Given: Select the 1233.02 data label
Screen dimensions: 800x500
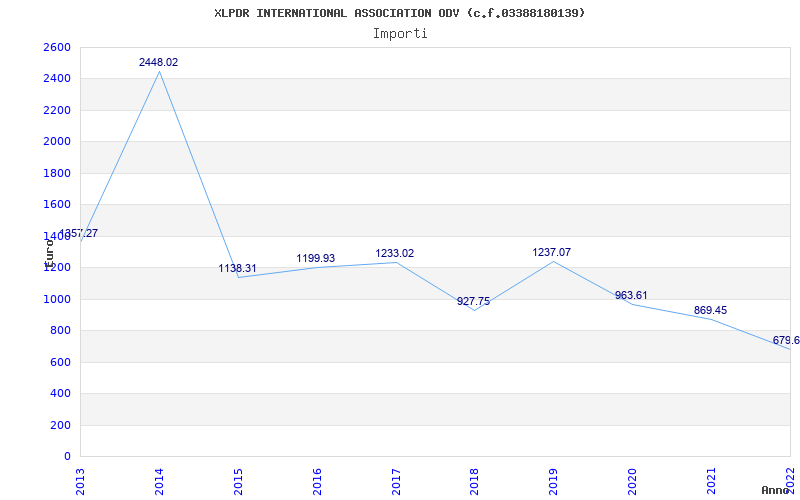Looking at the screenshot, I should tap(394, 253).
